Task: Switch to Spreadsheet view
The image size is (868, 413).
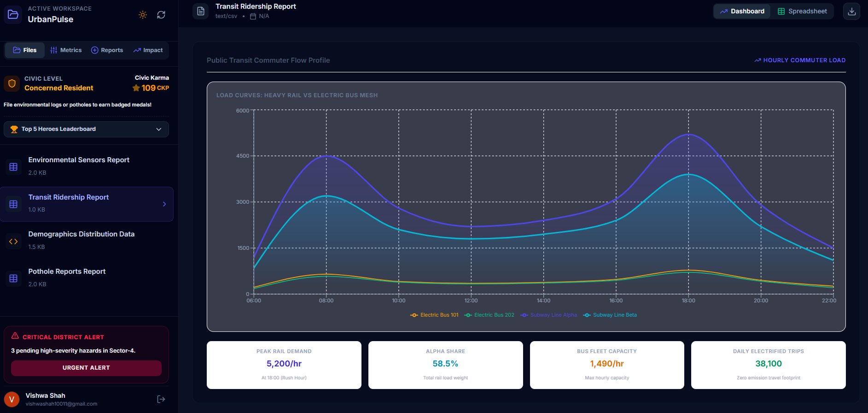Action: (802, 12)
